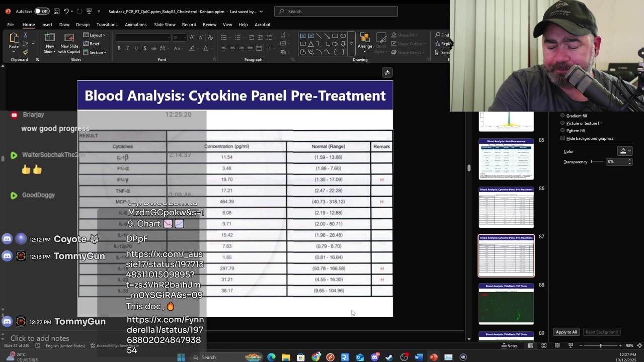Choose the Rectangle shape in gallery
This screenshot has height=362, width=644.
[x=335, y=36]
